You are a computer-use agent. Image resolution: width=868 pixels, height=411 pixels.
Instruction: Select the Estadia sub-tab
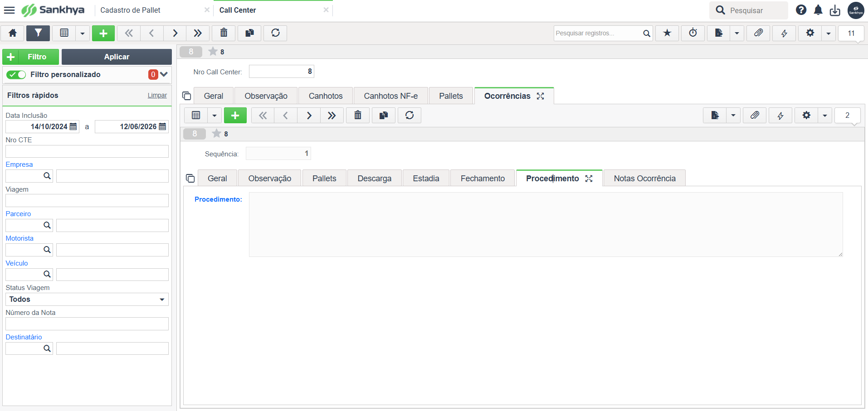[x=426, y=179]
